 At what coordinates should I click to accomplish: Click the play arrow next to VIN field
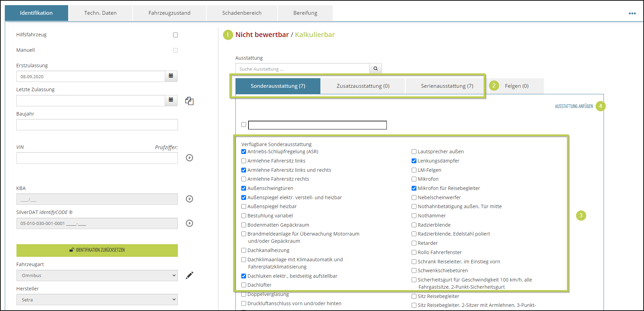[190, 158]
